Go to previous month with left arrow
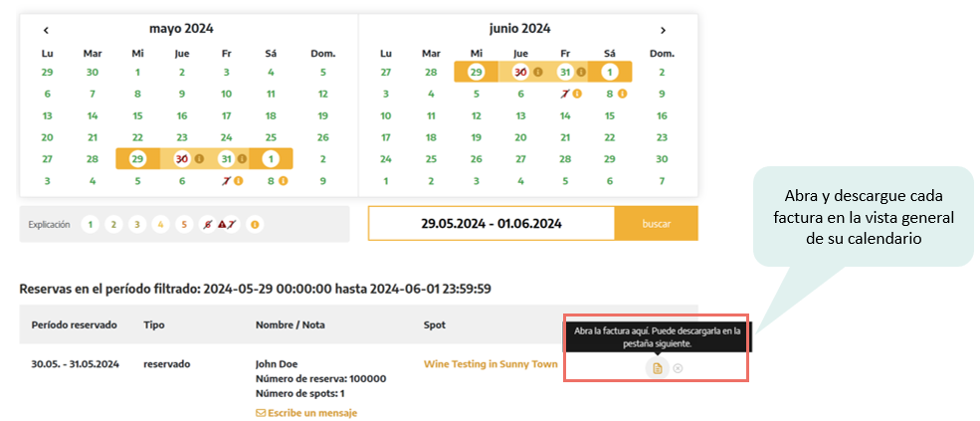Image resolution: width=980 pixels, height=421 pixels. (47, 30)
